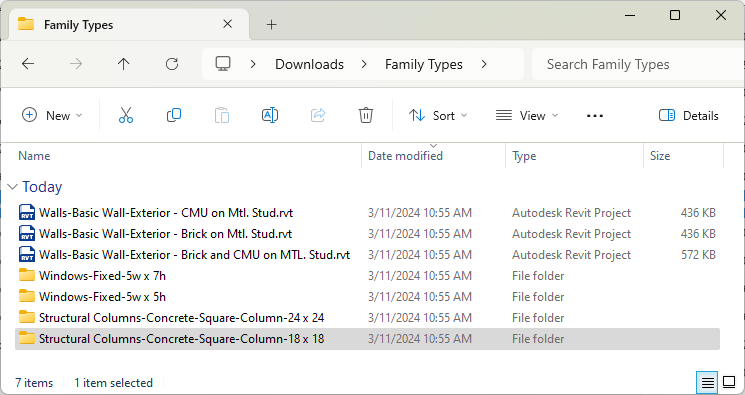Click the Delete trash can icon

coord(365,116)
